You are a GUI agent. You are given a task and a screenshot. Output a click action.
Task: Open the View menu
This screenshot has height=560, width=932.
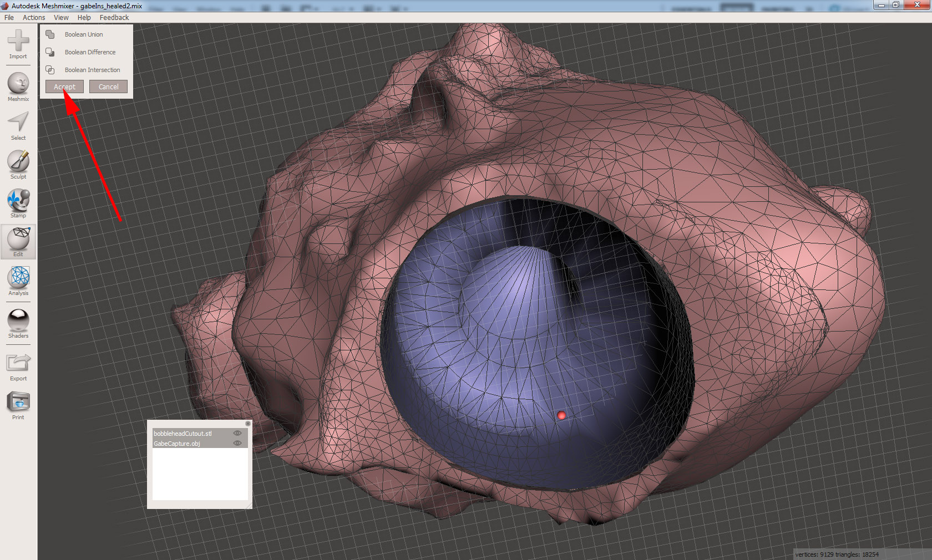coord(61,18)
